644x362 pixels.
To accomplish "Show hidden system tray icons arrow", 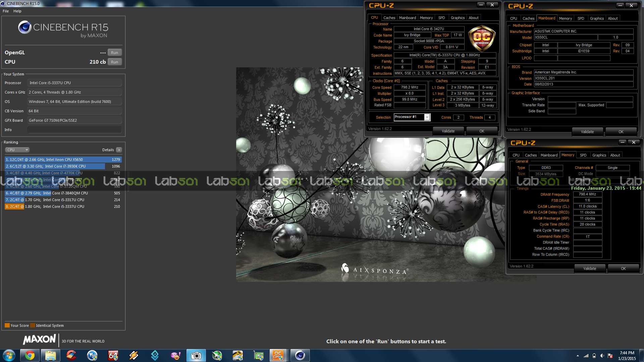I will point(578,356).
